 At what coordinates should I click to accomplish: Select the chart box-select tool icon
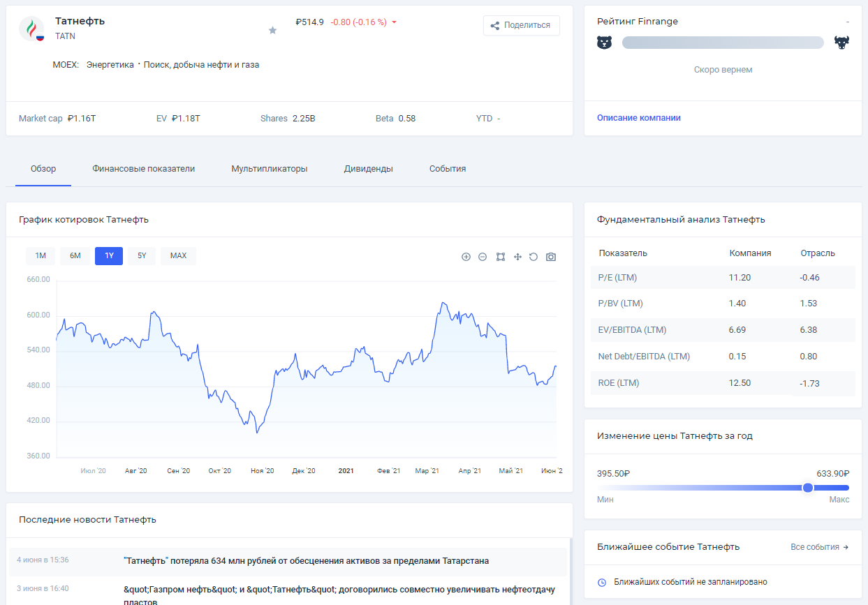coord(501,257)
